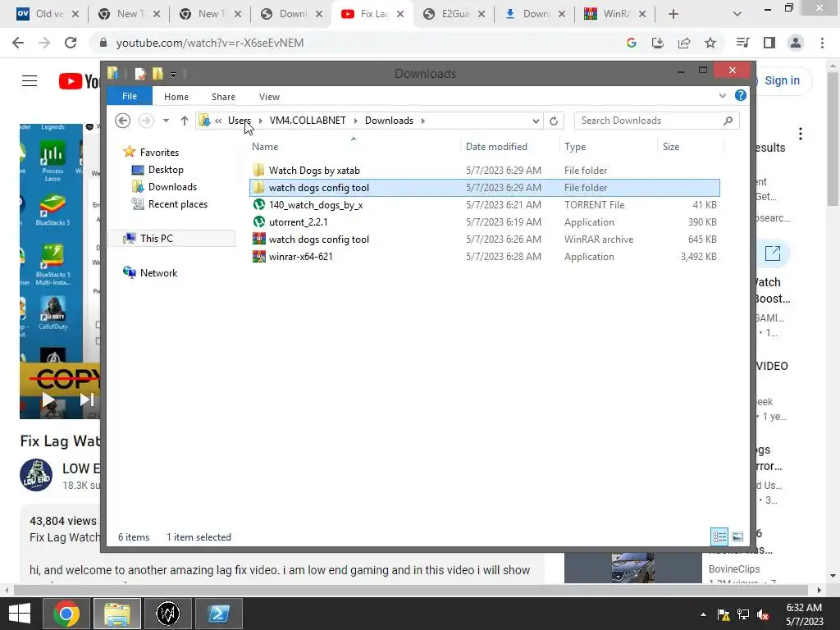Open Chrome media control icon
Image resolution: width=840 pixels, height=630 pixels.
pos(742,43)
